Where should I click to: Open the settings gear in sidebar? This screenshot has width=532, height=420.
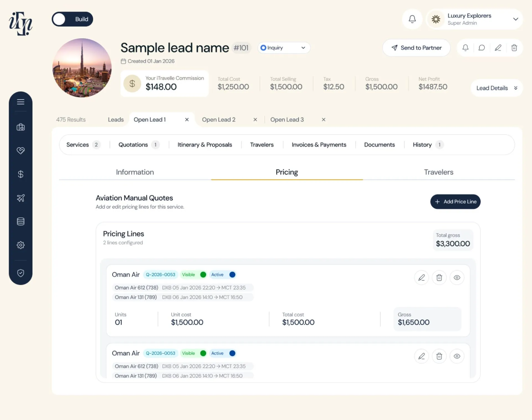click(21, 245)
